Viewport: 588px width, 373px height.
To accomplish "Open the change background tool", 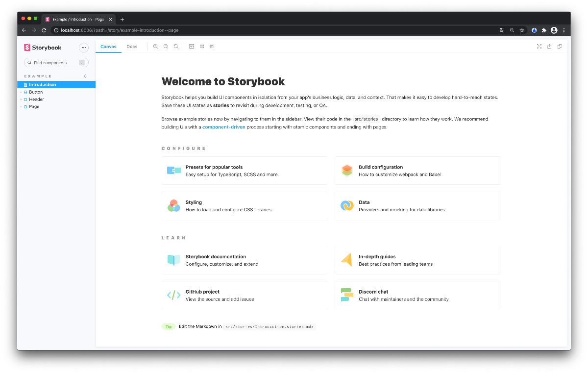I will [192, 47].
